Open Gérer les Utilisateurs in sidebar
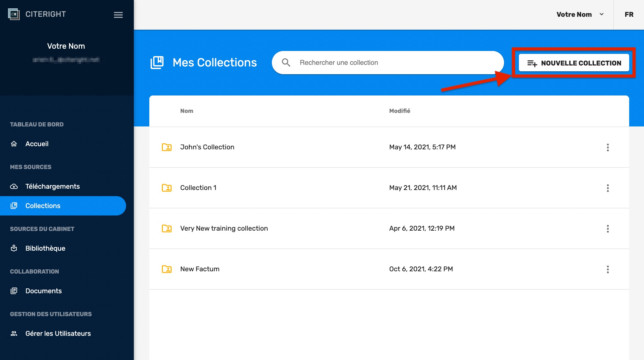Viewport: 644px width, 360px height. [x=63, y=334]
